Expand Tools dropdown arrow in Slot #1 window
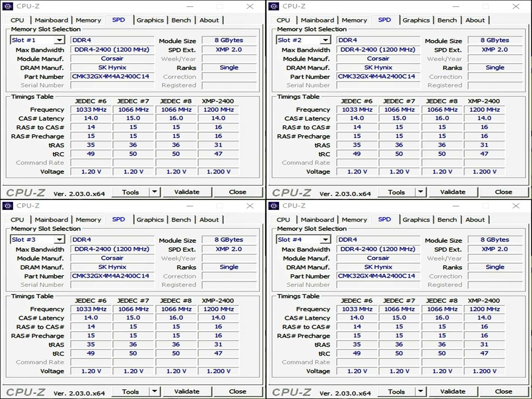The image size is (532, 399). [155, 192]
